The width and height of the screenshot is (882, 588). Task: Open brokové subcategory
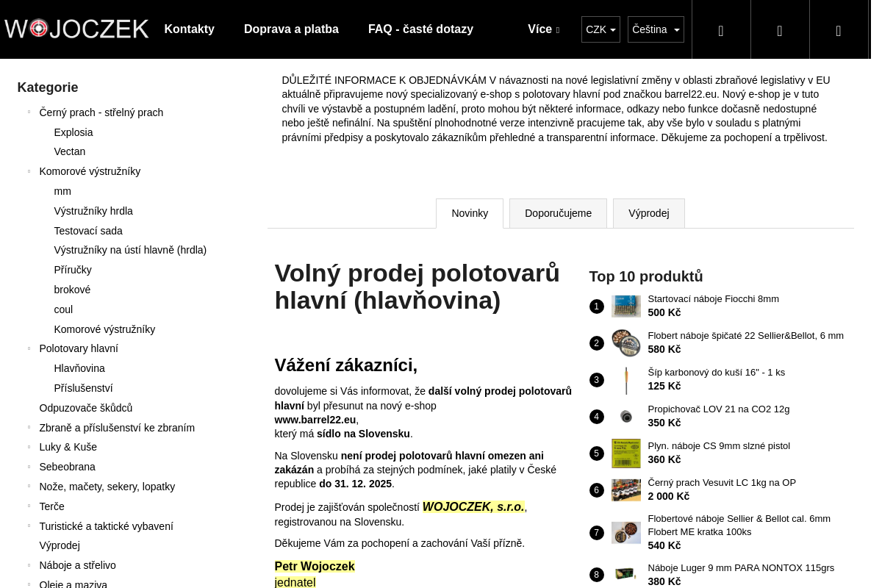click(72, 290)
